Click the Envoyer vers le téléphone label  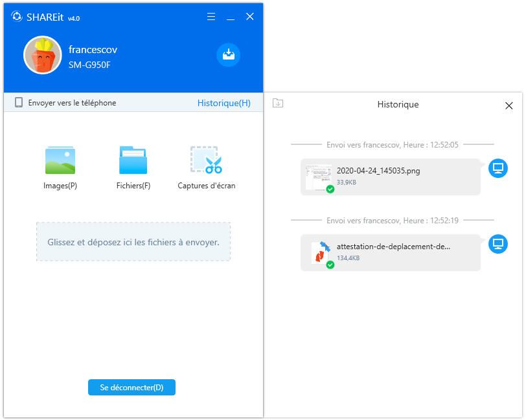tap(72, 103)
